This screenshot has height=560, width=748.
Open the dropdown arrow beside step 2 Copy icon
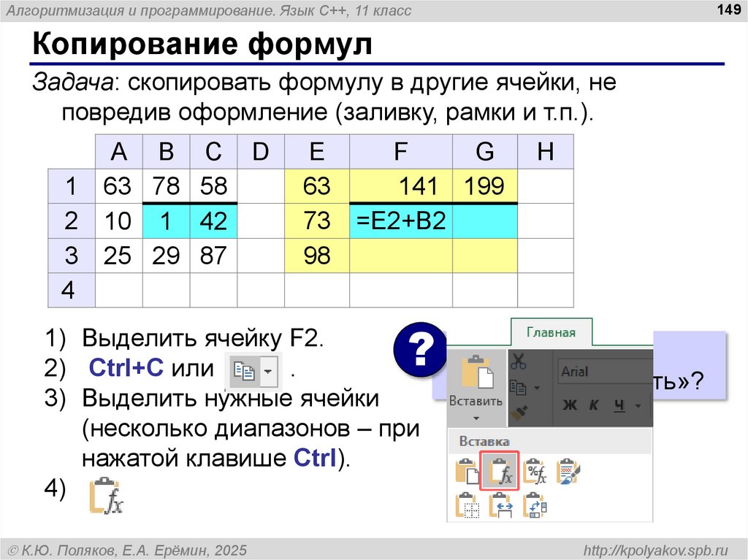pos(268,371)
